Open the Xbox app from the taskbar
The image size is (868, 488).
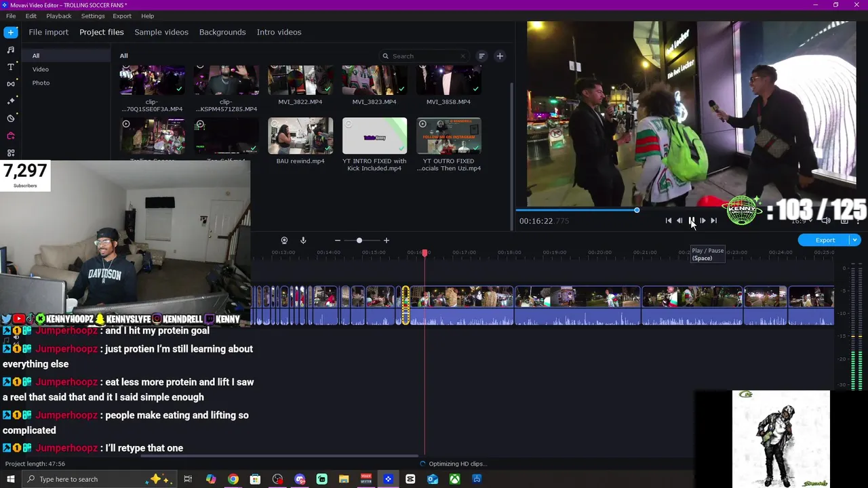(454, 479)
